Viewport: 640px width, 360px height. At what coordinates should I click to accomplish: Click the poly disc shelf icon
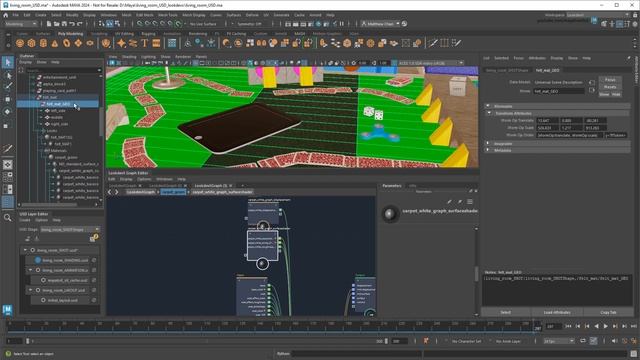coord(90,43)
